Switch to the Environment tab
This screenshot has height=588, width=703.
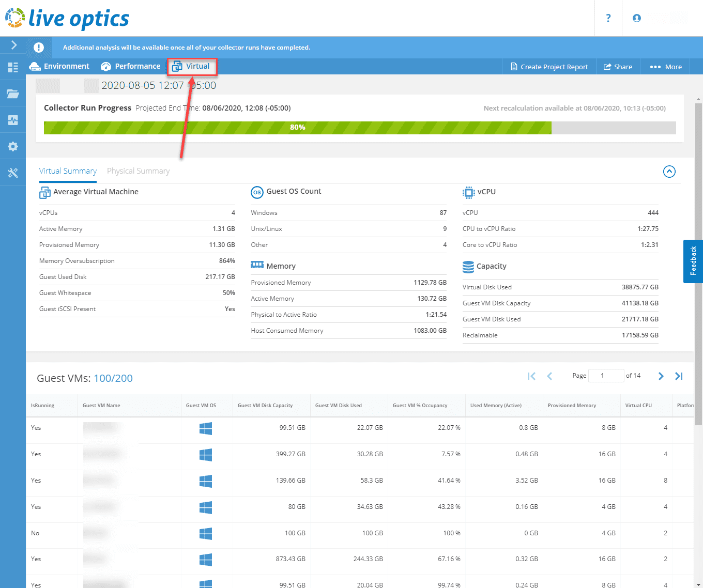point(59,67)
